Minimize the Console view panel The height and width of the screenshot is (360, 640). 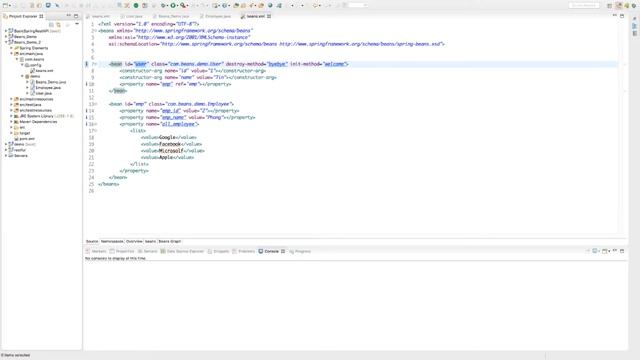(615, 251)
